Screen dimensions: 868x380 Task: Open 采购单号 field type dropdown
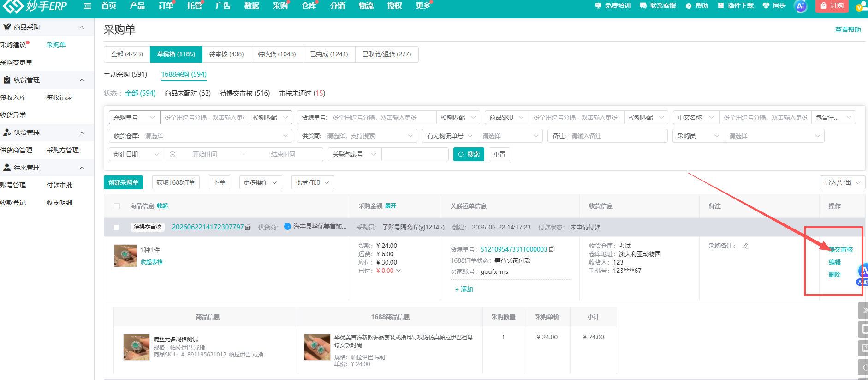point(134,117)
